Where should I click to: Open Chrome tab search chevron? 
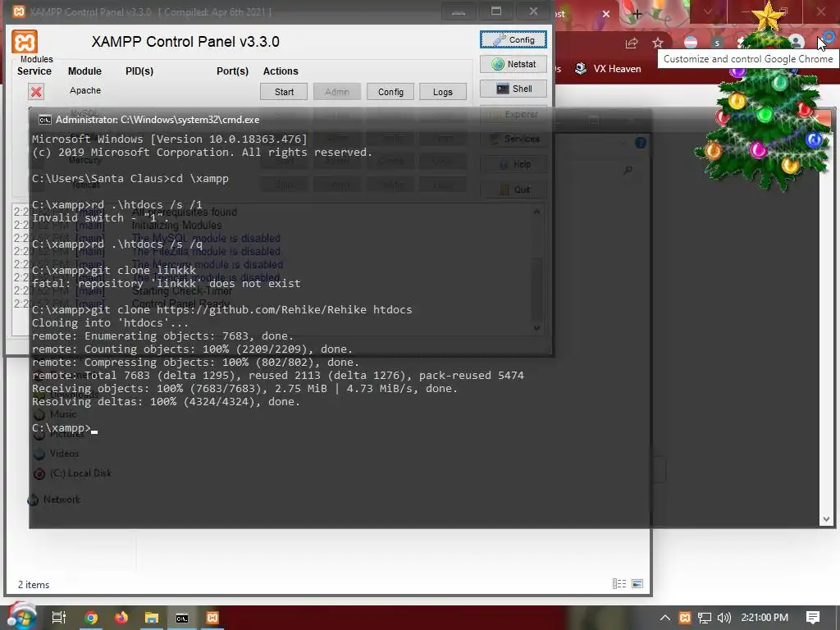click(708, 11)
